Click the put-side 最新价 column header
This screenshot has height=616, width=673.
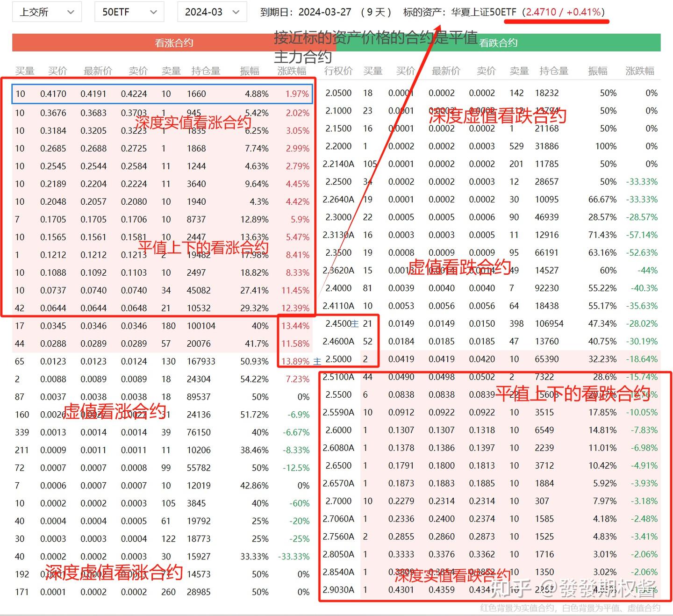click(446, 71)
